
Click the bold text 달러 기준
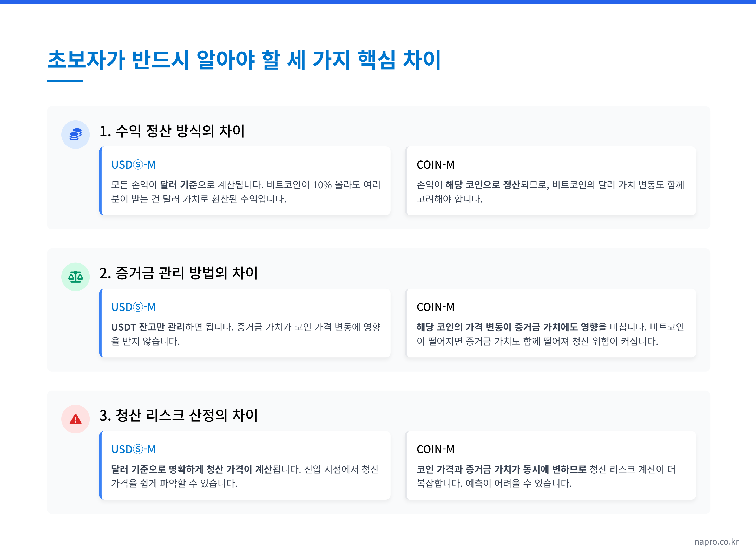[x=179, y=185]
